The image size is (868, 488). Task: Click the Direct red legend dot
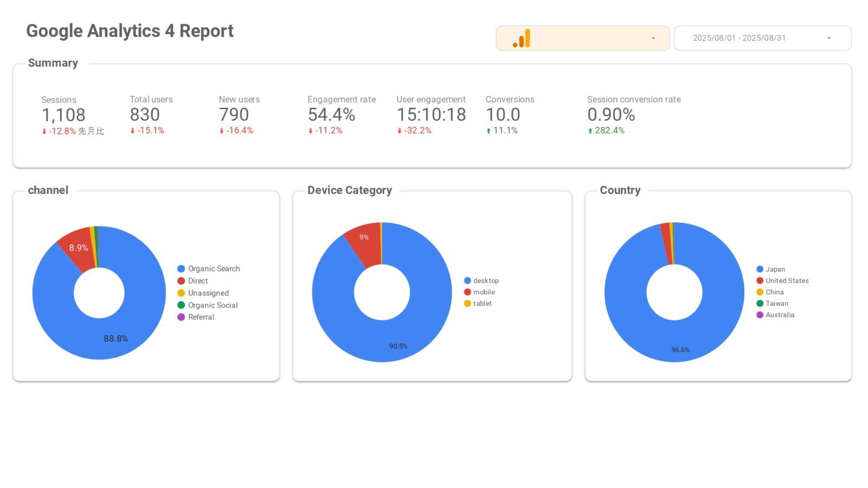tap(181, 281)
